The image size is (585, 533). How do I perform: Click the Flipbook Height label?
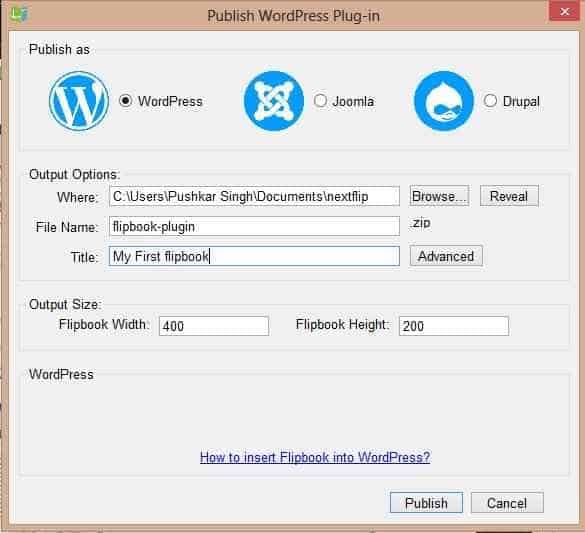342,324
